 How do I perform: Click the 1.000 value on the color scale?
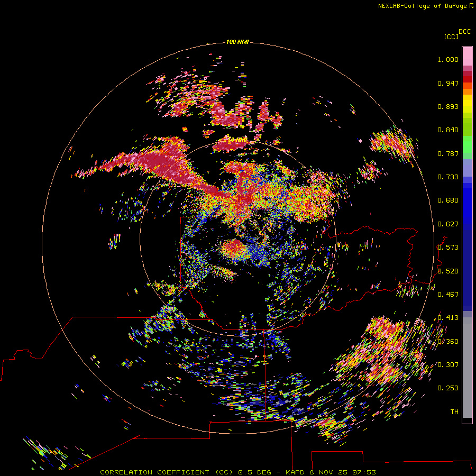pos(448,59)
